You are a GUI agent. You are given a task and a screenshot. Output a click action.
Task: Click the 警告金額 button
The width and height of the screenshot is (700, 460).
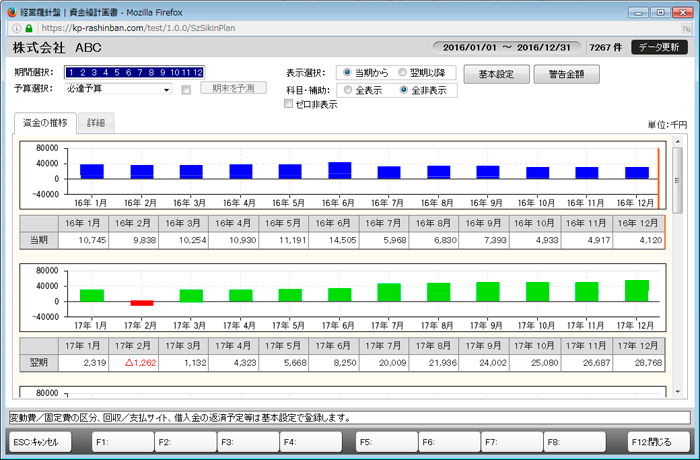pos(566,74)
